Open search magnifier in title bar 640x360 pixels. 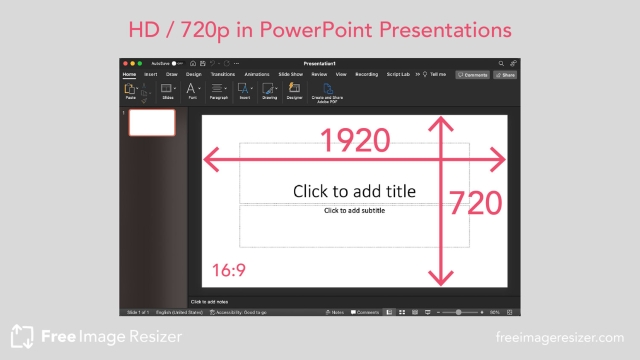click(x=501, y=63)
